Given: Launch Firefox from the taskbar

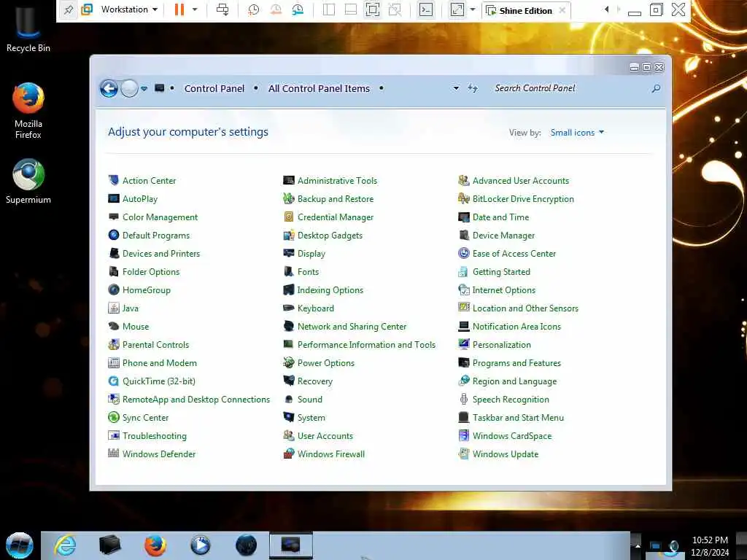Looking at the screenshot, I should pyautogui.click(x=155, y=545).
